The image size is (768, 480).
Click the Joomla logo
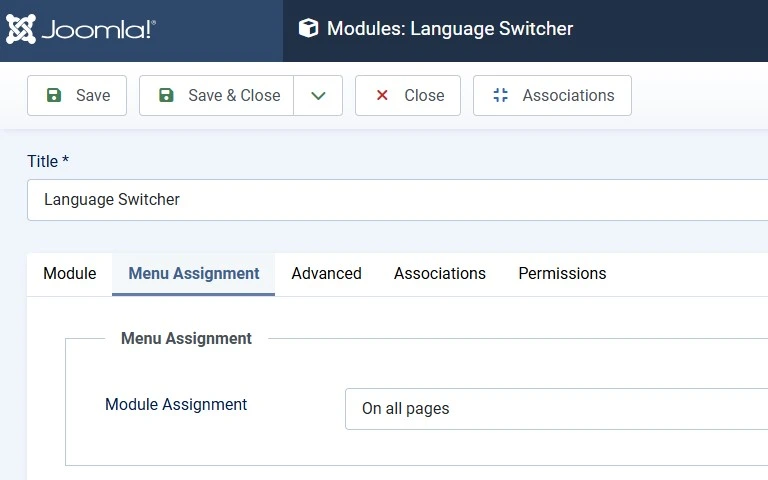pyautogui.click(x=81, y=29)
